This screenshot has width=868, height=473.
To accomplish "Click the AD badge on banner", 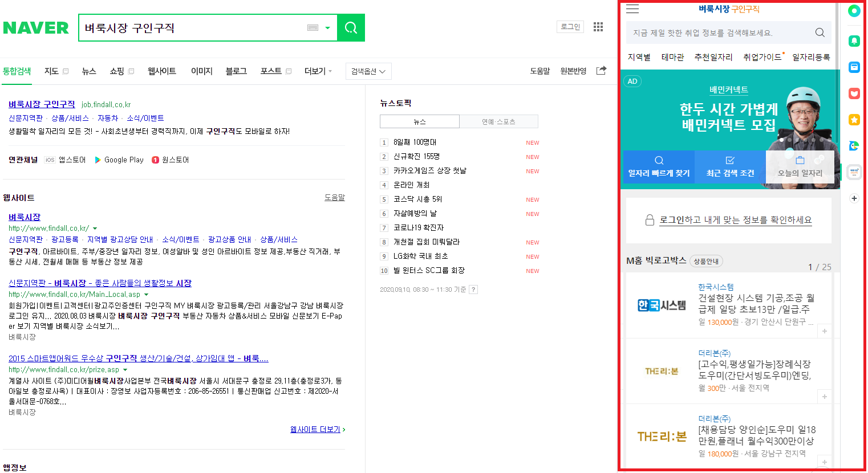I will [x=632, y=81].
